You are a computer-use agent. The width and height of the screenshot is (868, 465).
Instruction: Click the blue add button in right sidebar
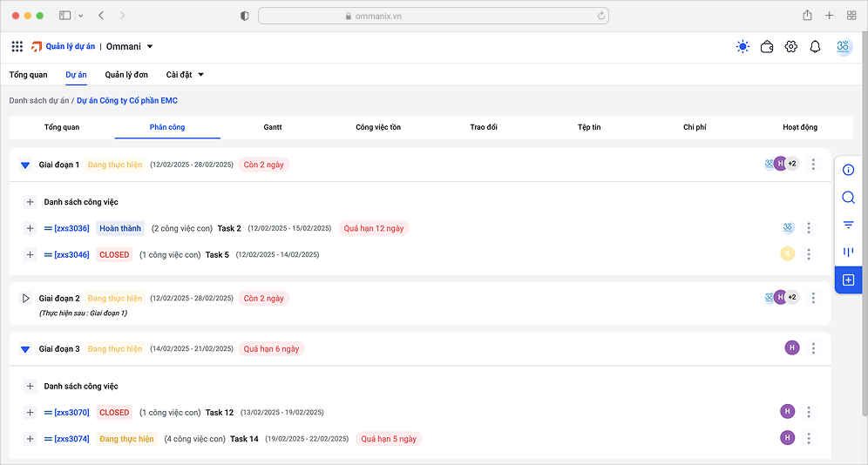pos(848,280)
